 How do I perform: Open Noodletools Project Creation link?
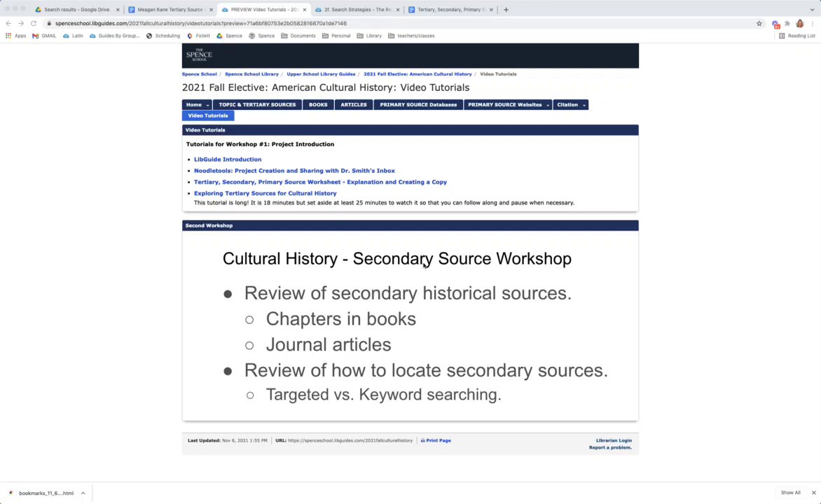(294, 171)
